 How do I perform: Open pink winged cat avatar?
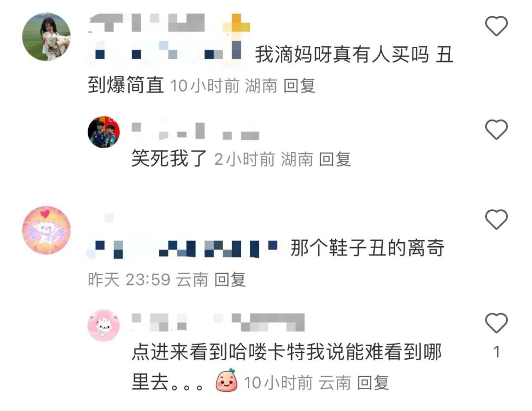pyautogui.click(x=46, y=229)
